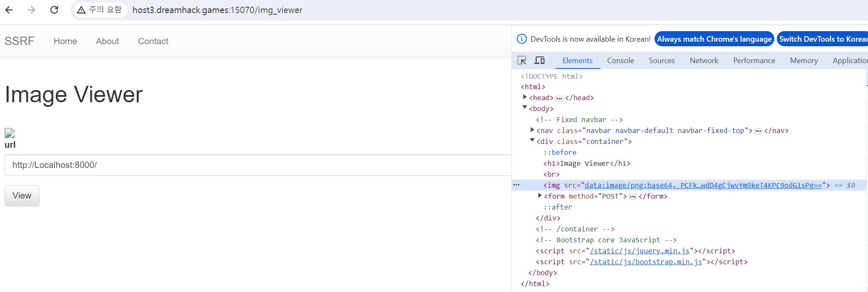Select the Bootstrap core JavaScript comment

click(x=606, y=240)
